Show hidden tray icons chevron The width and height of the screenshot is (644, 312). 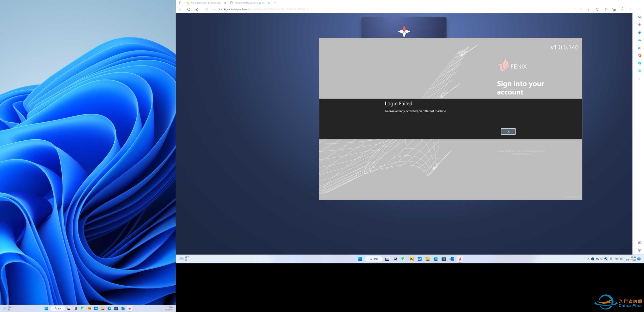click(588, 259)
